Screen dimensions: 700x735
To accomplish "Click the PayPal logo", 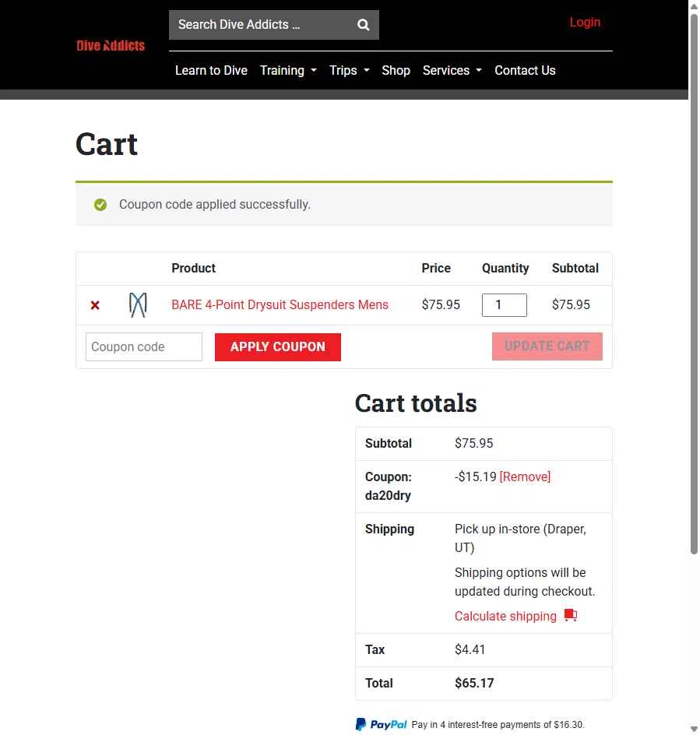I will pos(382,724).
